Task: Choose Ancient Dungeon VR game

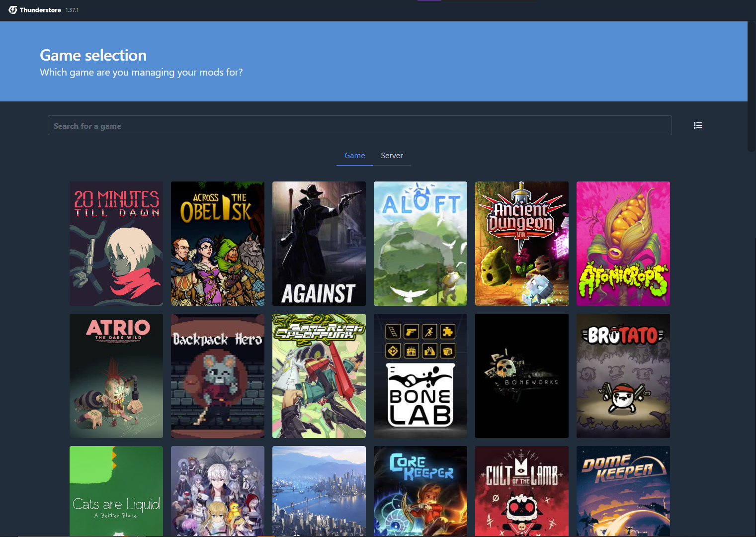Action: tap(522, 244)
